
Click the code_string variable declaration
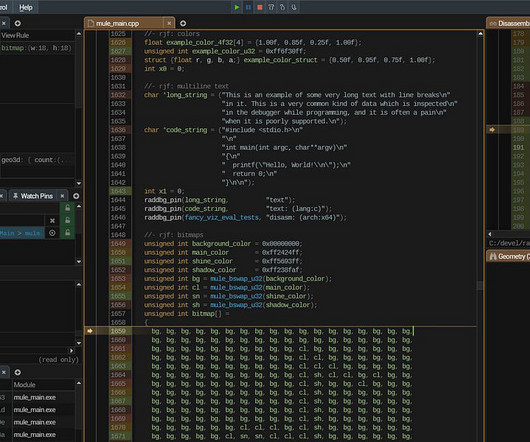pos(187,130)
